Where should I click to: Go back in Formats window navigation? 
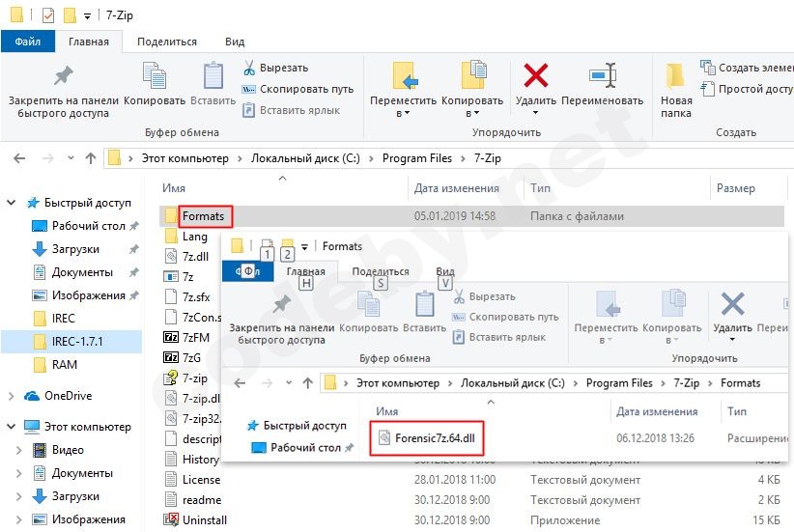pos(240,383)
